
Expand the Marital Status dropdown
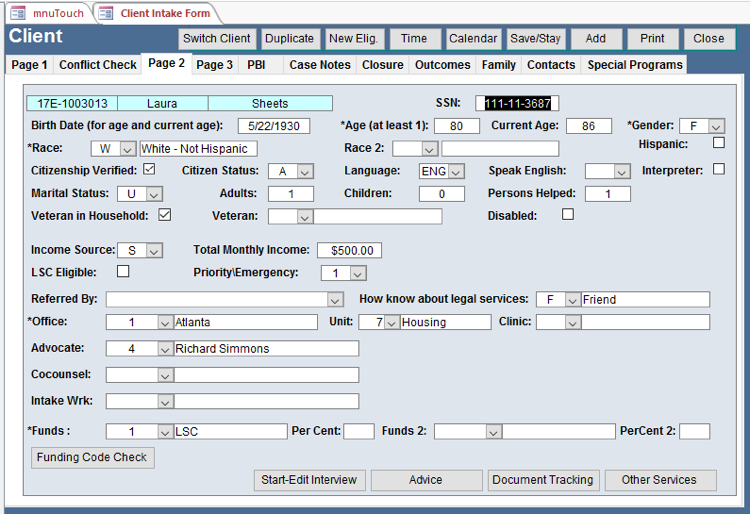click(x=154, y=194)
